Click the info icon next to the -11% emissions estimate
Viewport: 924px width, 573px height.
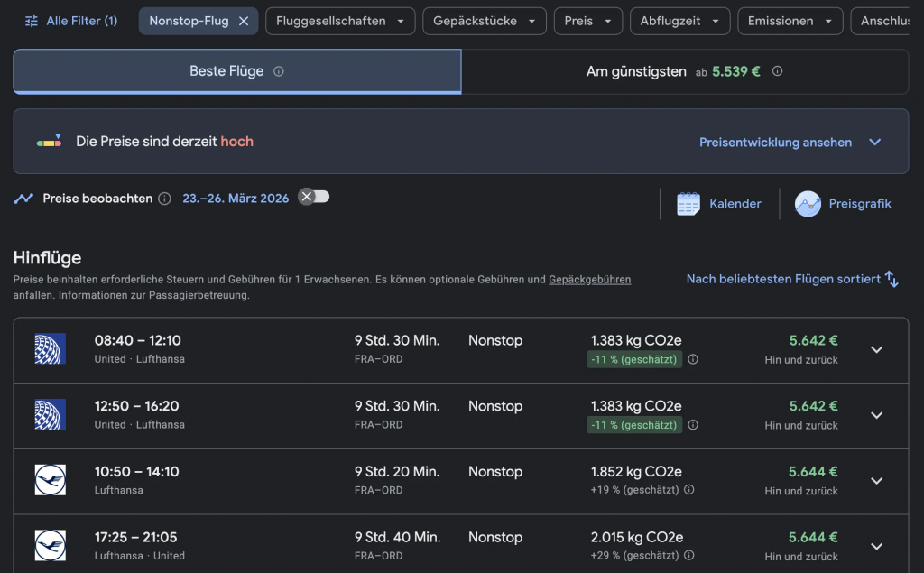(691, 359)
